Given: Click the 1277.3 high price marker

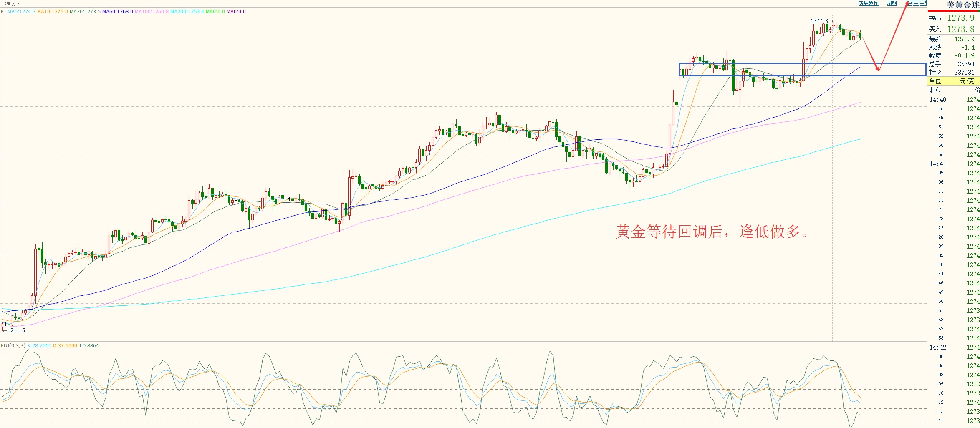Looking at the screenshot, I should click(x=819, y=21).
